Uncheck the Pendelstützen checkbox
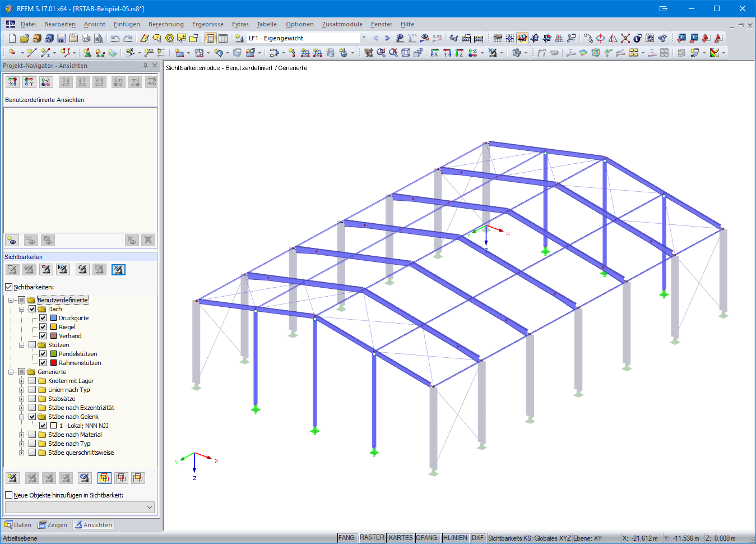This screenshot has height=544, width=756. tap(43, 354)
